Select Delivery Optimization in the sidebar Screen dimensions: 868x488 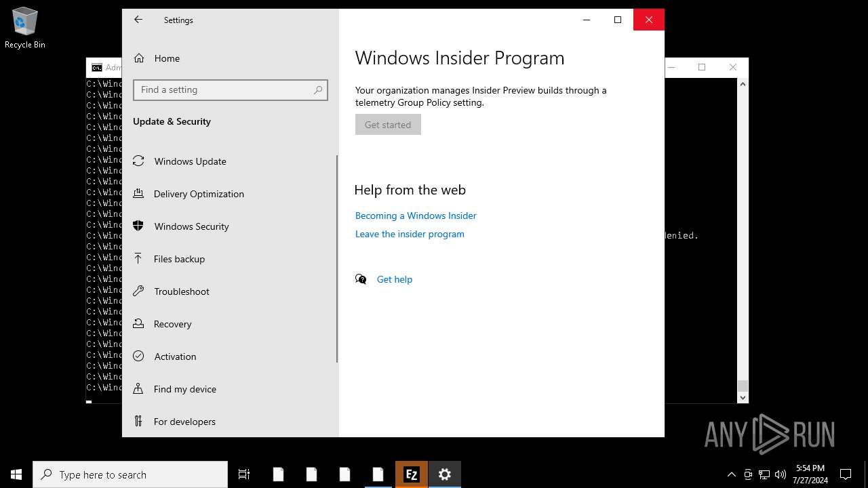point(229,194)
